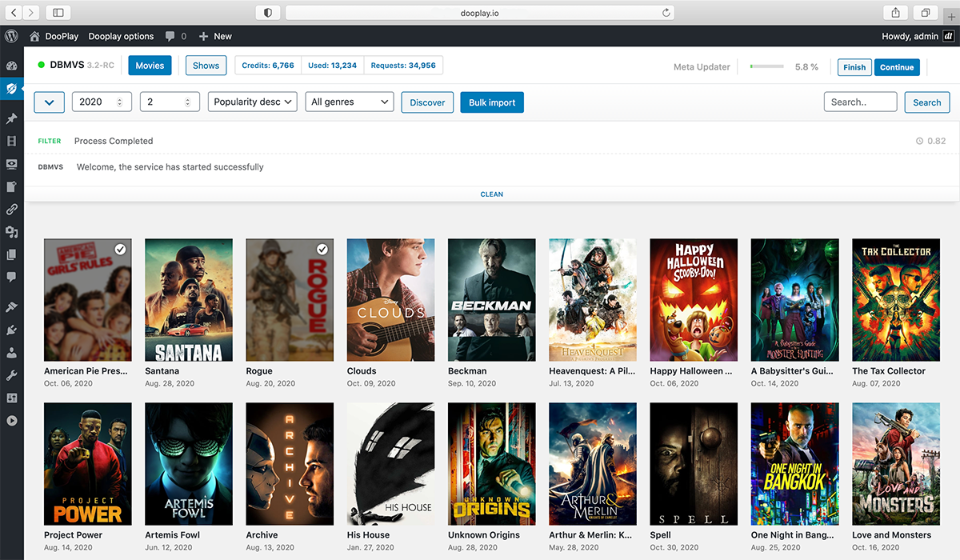Toggle the Safari sidebar button
Viewport: 960px width, 560px height.
point(58,13)
